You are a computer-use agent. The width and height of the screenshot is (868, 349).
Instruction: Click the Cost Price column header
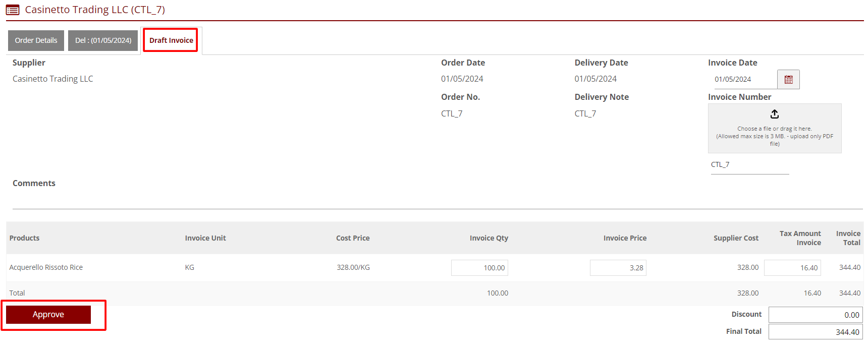point(353,238)
